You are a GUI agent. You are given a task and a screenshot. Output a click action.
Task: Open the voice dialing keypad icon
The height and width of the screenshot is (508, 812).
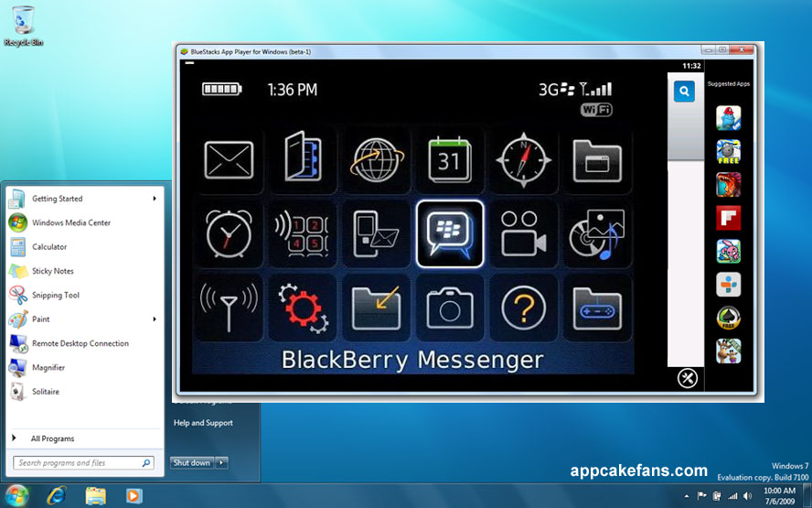(x=302, y=234)
